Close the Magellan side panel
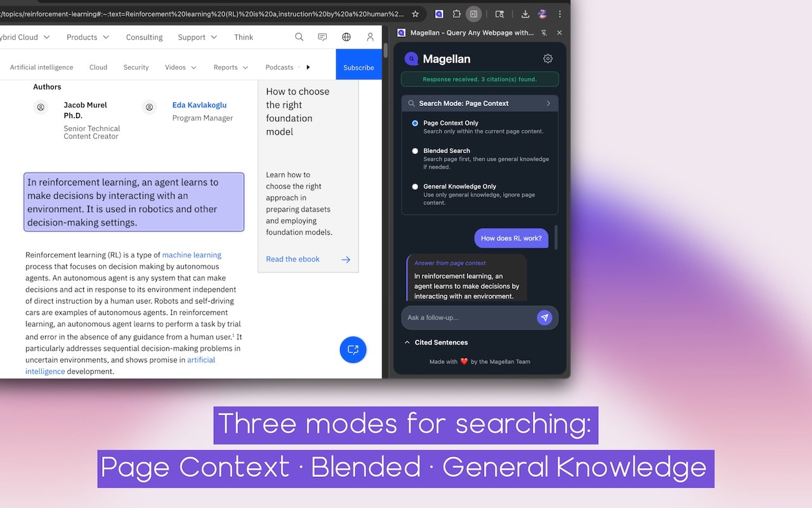Image resolution: width=812 pixels, height=508 pixels. (x=559, y=32)
